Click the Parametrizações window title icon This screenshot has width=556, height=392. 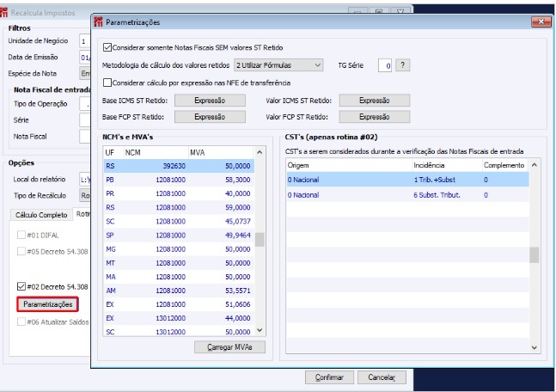[x=98, y=22]
